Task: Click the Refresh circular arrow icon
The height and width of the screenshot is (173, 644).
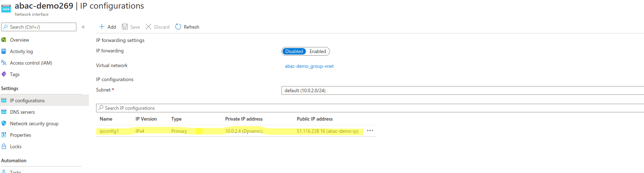Action: point(178,27)
